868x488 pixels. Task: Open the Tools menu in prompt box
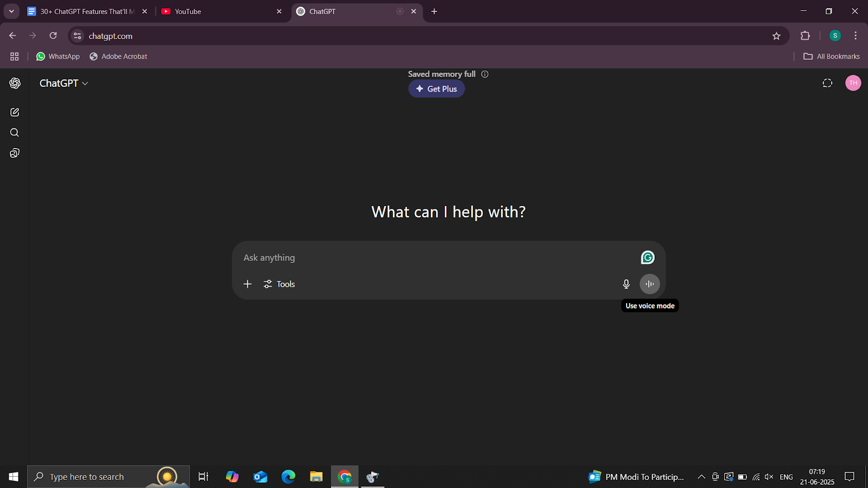click(x=279, y=284)
